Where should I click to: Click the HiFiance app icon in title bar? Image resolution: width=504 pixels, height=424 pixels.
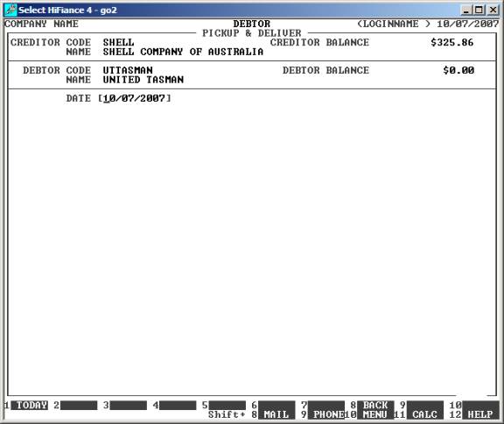coord(10,10)
